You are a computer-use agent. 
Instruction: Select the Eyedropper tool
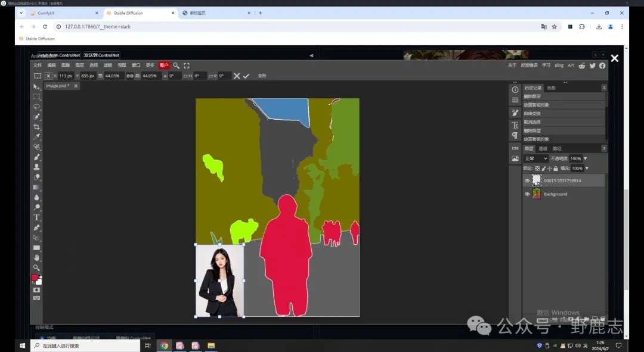[36, 137]
